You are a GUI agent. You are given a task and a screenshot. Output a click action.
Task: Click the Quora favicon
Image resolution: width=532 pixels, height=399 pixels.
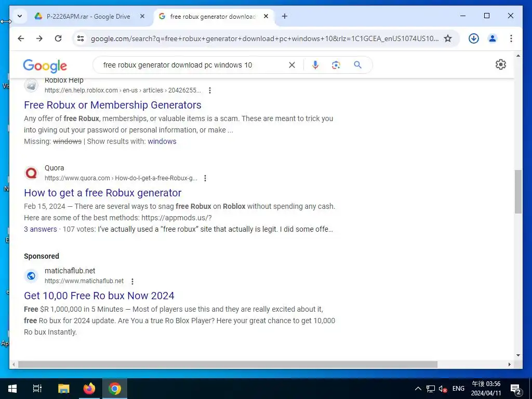click(x=31, y=173)
